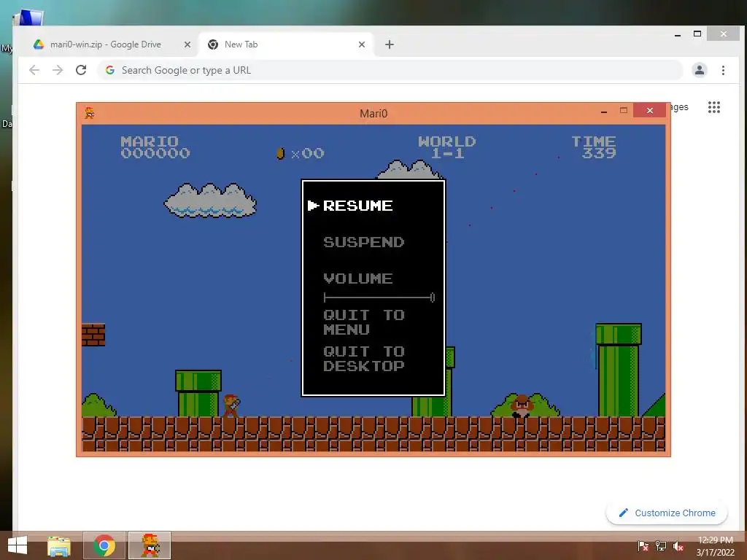This screenshot has height=560, width=747.
Task: Click the WORLD 1-1 label
Action: tap(447, 147)
